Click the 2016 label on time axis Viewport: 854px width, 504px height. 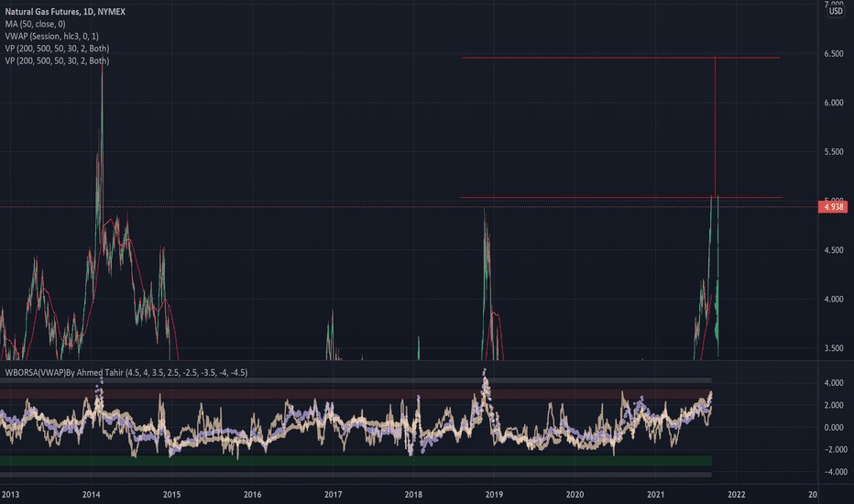(252, 495)
